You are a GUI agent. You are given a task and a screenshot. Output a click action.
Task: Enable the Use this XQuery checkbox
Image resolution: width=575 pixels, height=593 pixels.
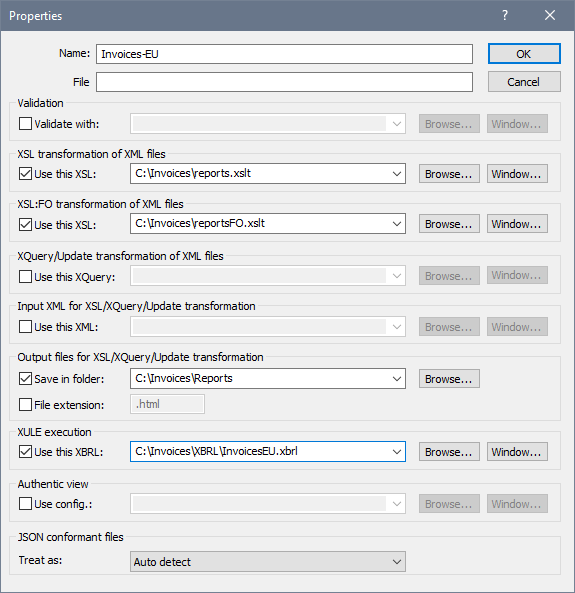click(x=25, y=276)
